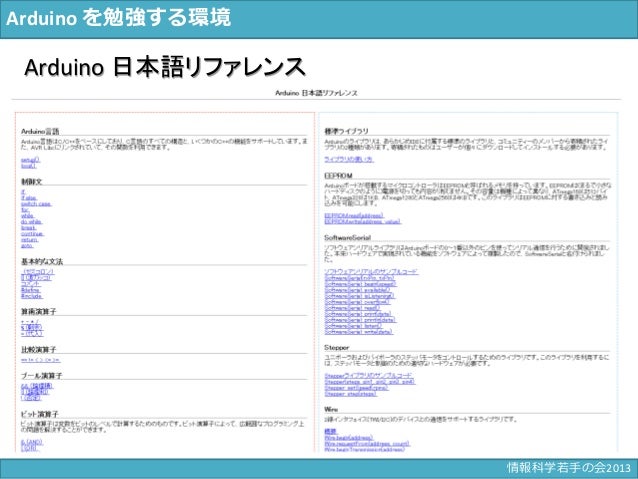Screen dimensions: 638x479
Task: Open ソフトウェアシリアルのサンプルコード link
Action: [371, 272]
